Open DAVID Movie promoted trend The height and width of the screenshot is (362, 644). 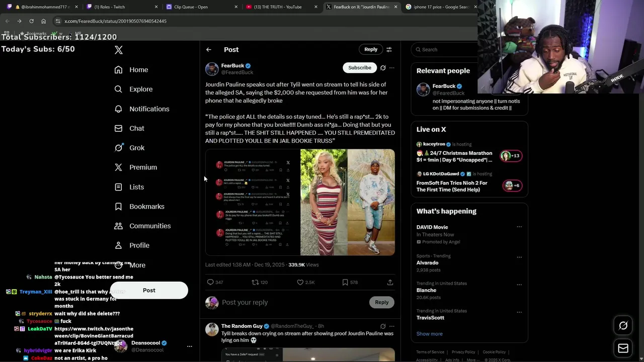click(469, 234)
